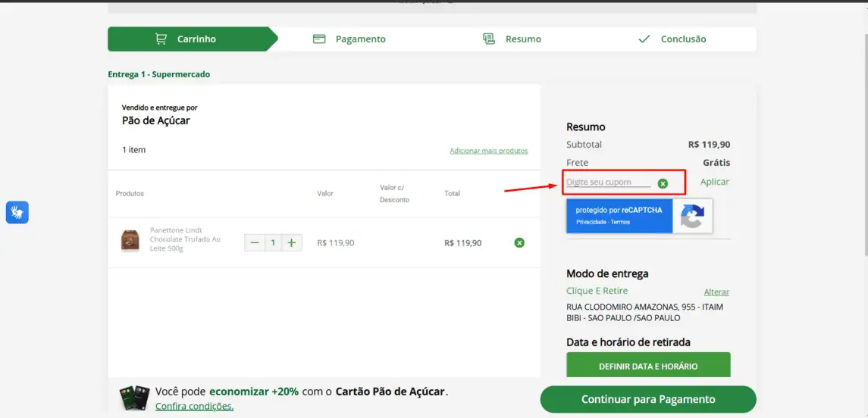Click the quantity field showing 1
Image resolution: width=868 pixels, height=418 pixels.
point(273,243)
